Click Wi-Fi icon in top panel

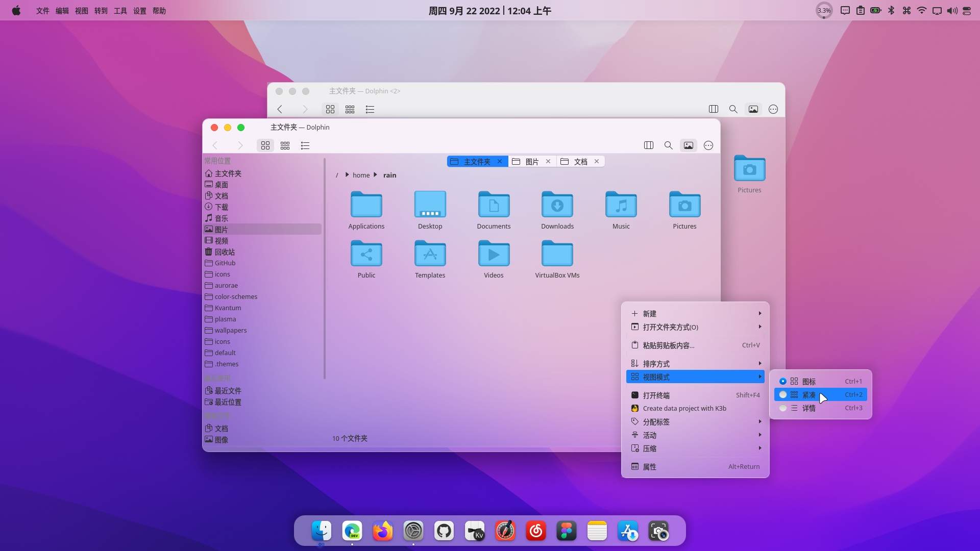(x=922, y=11)
